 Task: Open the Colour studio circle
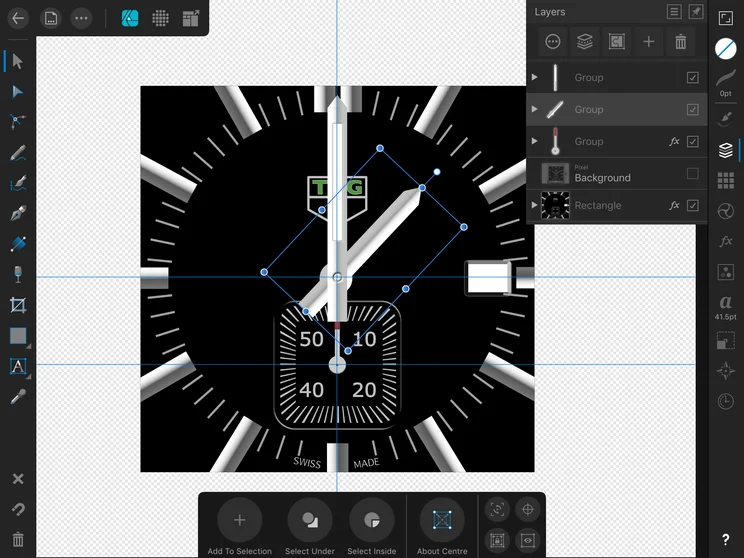click(725, 48)
